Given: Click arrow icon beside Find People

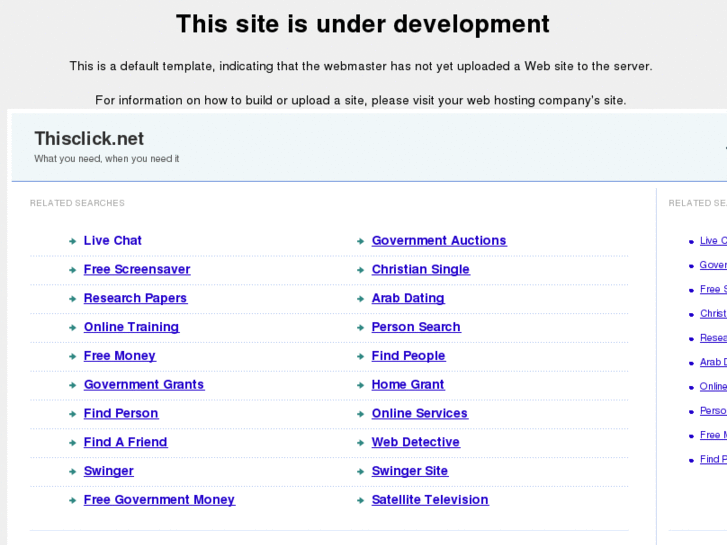Looking at the screenshot, I should [360, 356].
